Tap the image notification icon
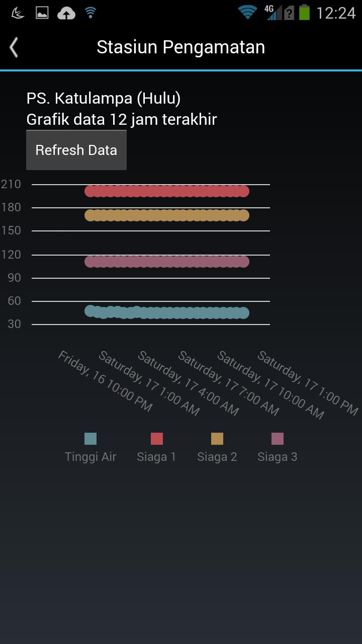Screen dimensions: 362x644 pos(42,13)
